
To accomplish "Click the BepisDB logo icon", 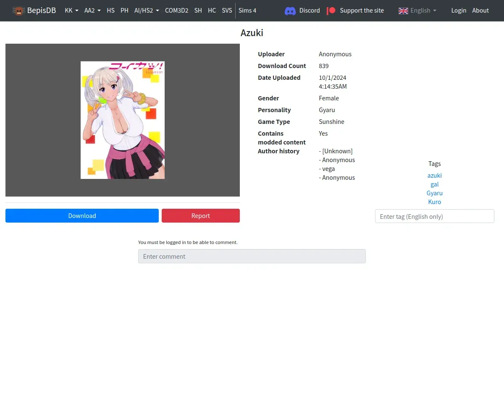I will click(18, 10).
